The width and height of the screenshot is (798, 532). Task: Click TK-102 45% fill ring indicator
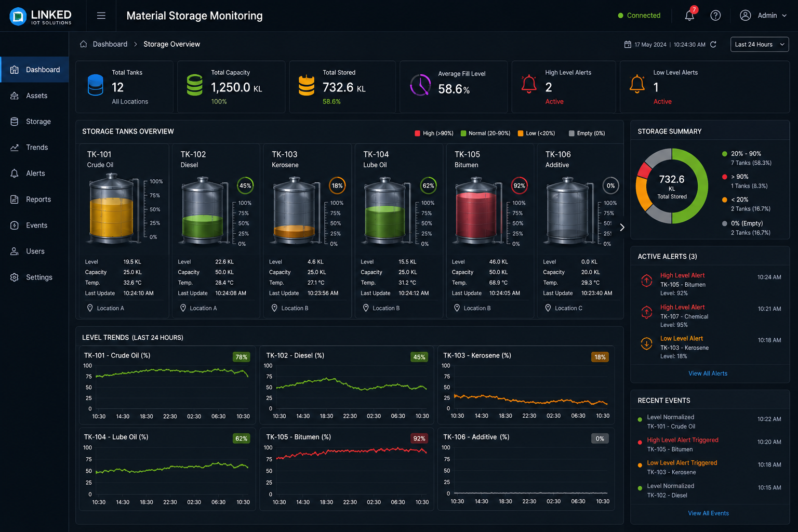coord(245,185)
